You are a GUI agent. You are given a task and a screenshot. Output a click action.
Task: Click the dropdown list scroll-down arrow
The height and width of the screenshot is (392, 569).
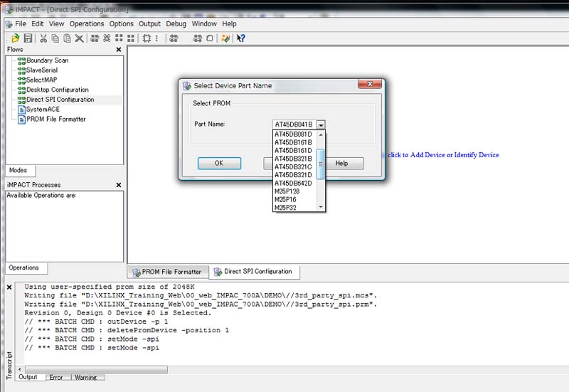click(321, 207)
